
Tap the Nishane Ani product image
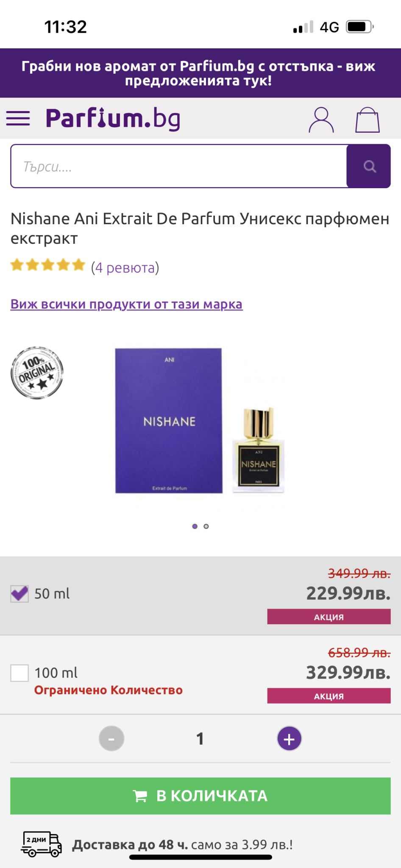coord(199,420)
